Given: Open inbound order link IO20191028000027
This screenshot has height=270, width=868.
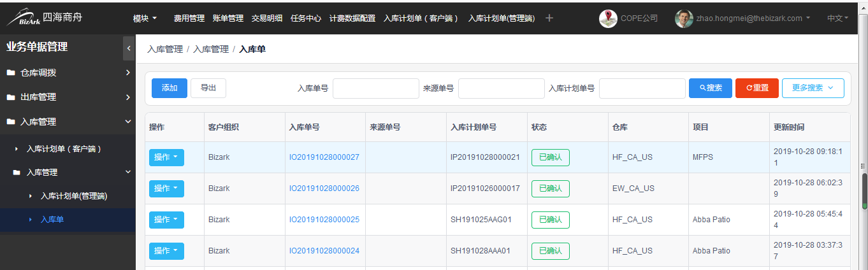Looking at the screenshot, I should pos(324,157).
